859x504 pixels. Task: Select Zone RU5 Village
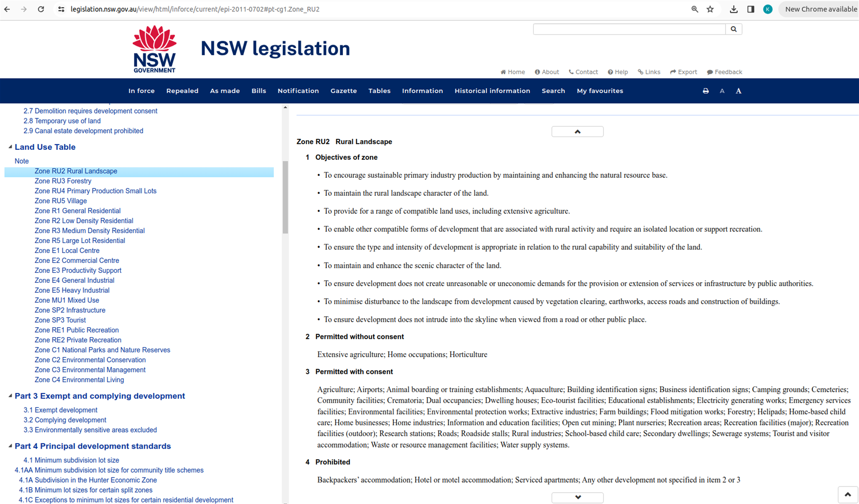61,201
